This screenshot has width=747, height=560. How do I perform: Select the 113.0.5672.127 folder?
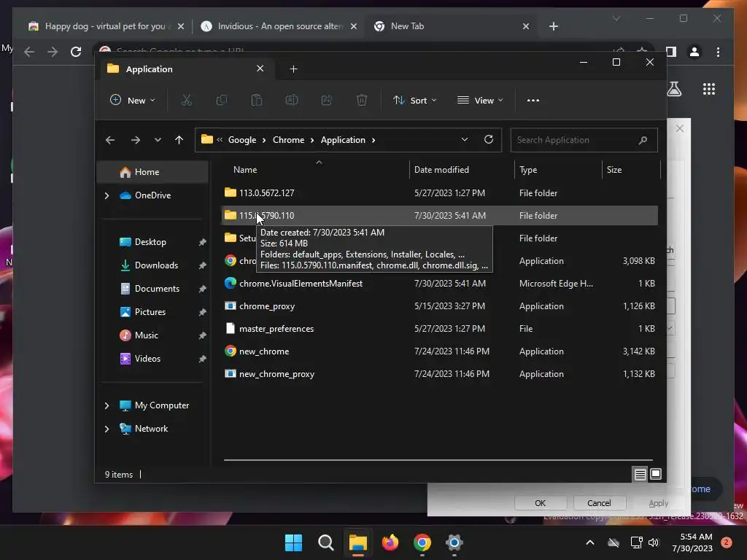click(440, 192)
